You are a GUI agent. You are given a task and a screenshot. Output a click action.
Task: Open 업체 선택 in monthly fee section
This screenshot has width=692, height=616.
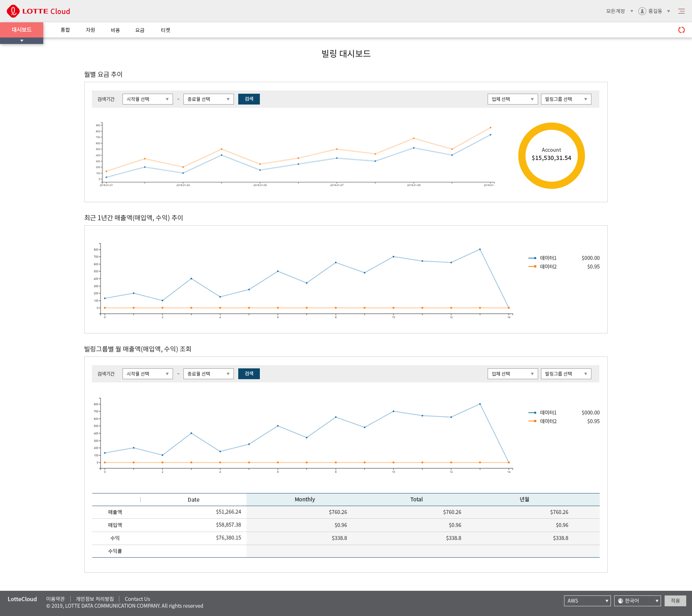point(513,99)
